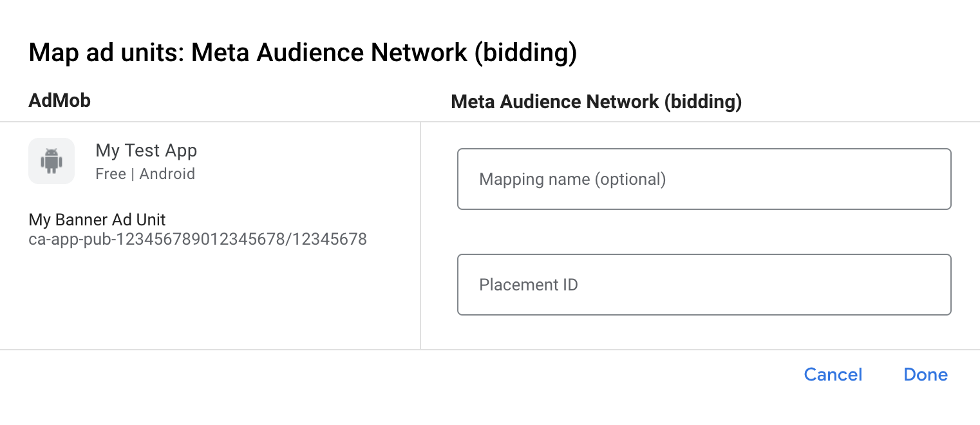Click the gray tile behind the Android icon
The image size is (980, 425).
(x=36, y=146)
